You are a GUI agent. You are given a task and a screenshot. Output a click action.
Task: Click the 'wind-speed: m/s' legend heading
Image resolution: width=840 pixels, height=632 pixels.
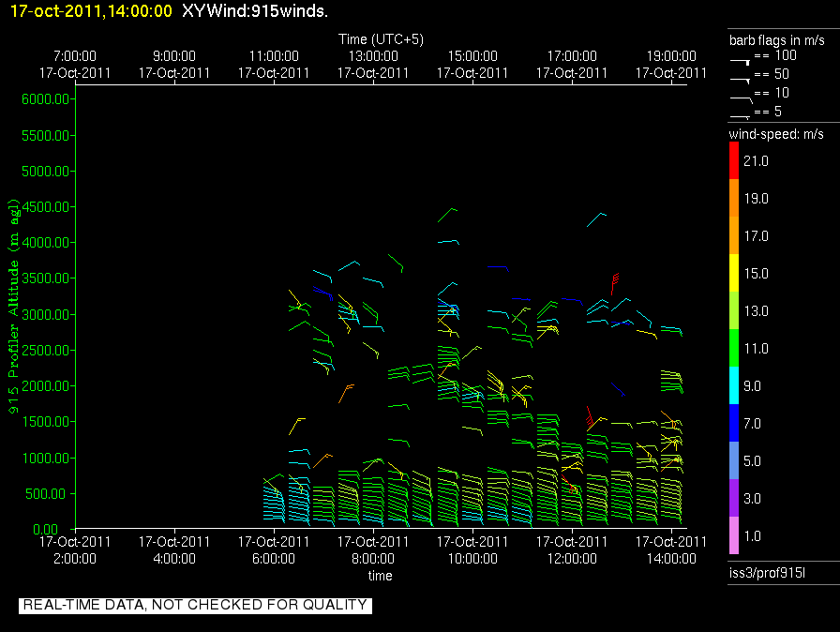[x=776, y=134]
